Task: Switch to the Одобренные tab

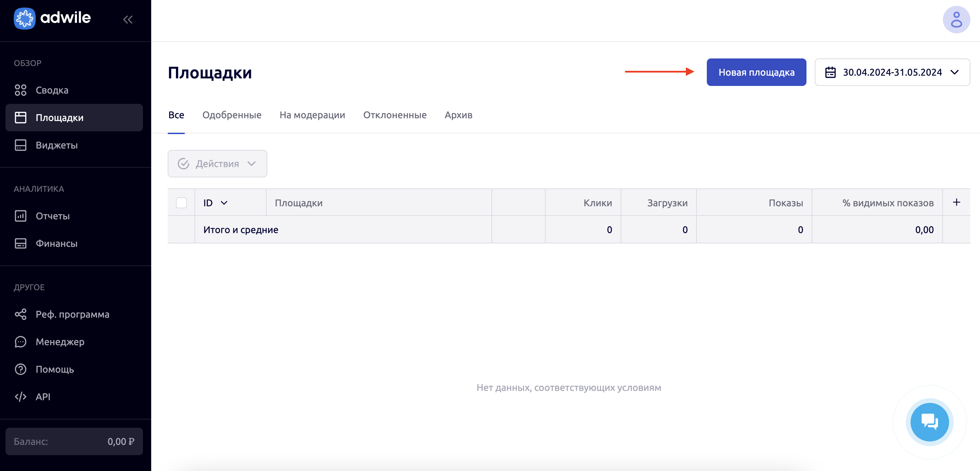Action: click(232, 115)
